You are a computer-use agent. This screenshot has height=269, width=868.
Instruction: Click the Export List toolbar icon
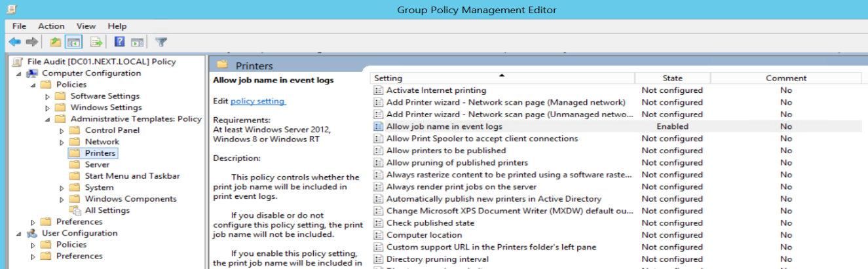click(96, 42)
